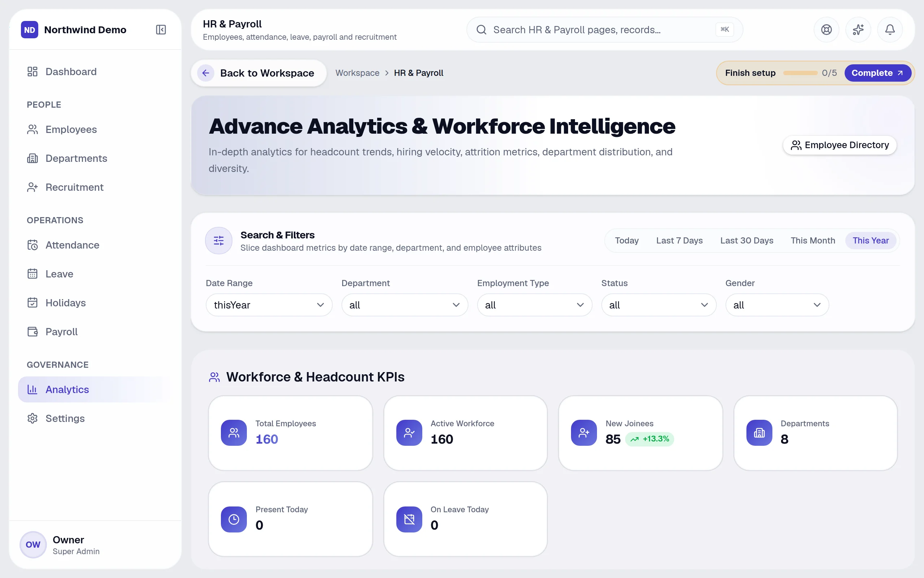Click the back arrow icon

(x=205, y=73)
